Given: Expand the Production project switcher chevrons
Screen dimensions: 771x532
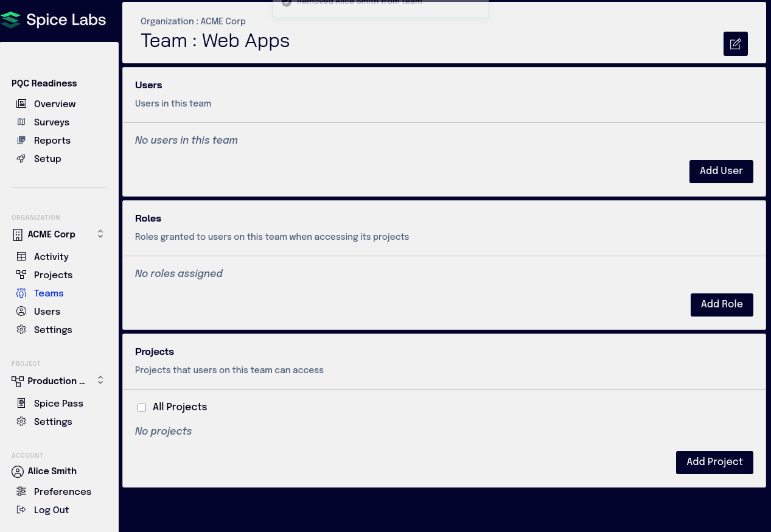Looking at the screenshot, I should coord(100,380).
